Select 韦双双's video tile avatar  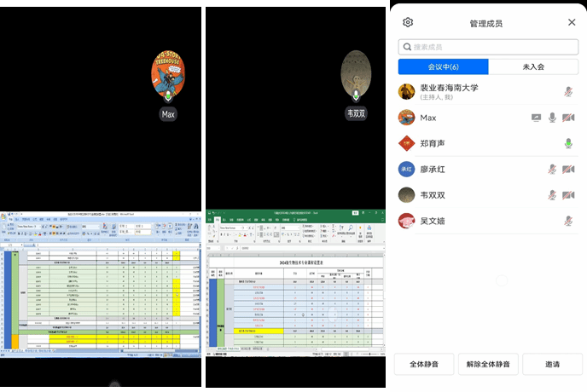[356, 74]
